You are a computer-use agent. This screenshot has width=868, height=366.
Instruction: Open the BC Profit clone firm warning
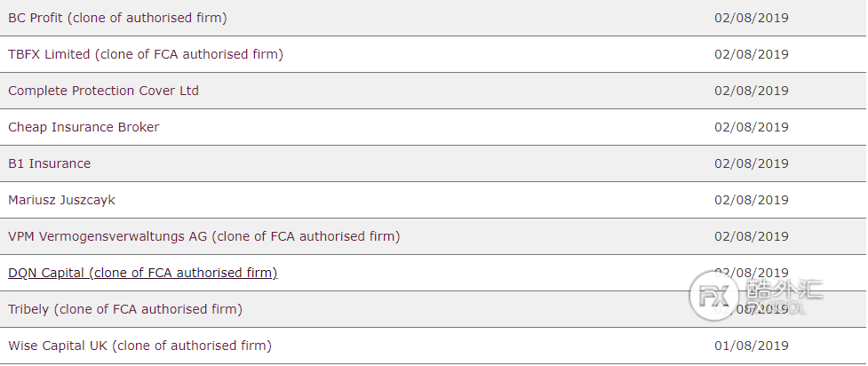pos(117,19)
